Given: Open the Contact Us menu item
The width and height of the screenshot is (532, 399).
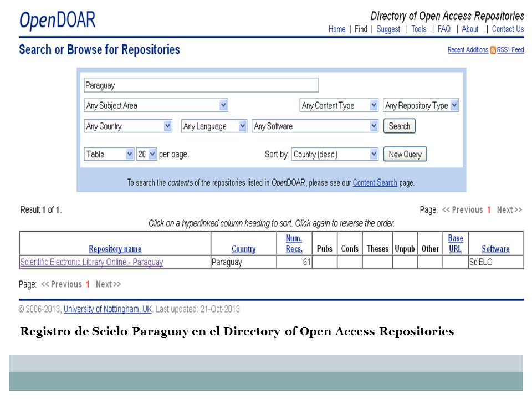Looking at the screenshot, I should click(x=508, y=29).
